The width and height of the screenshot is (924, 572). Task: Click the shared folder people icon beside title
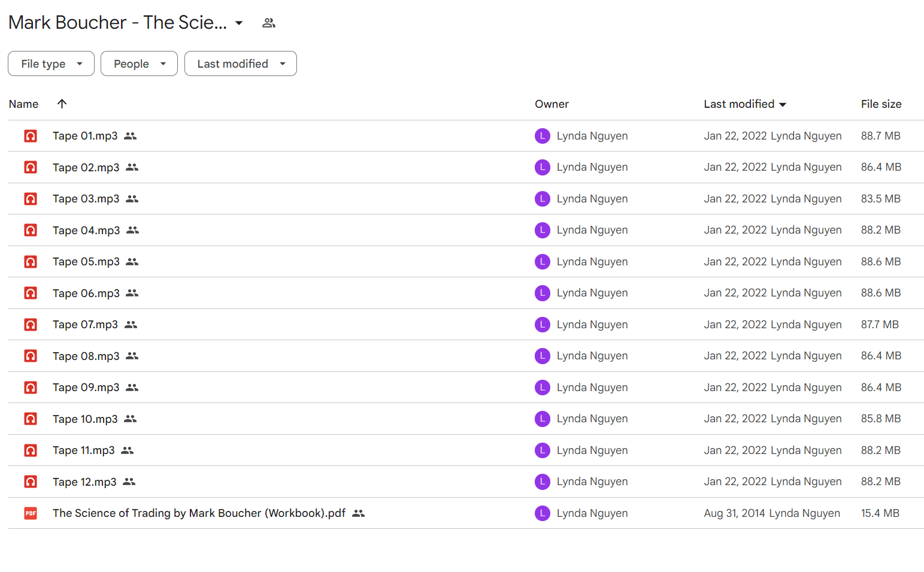269,23
